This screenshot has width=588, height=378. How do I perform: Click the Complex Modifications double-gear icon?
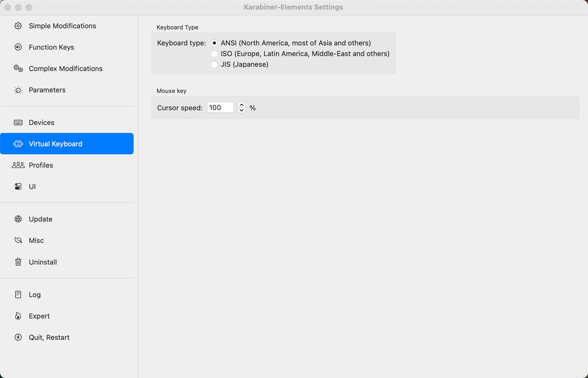(18, 69)
